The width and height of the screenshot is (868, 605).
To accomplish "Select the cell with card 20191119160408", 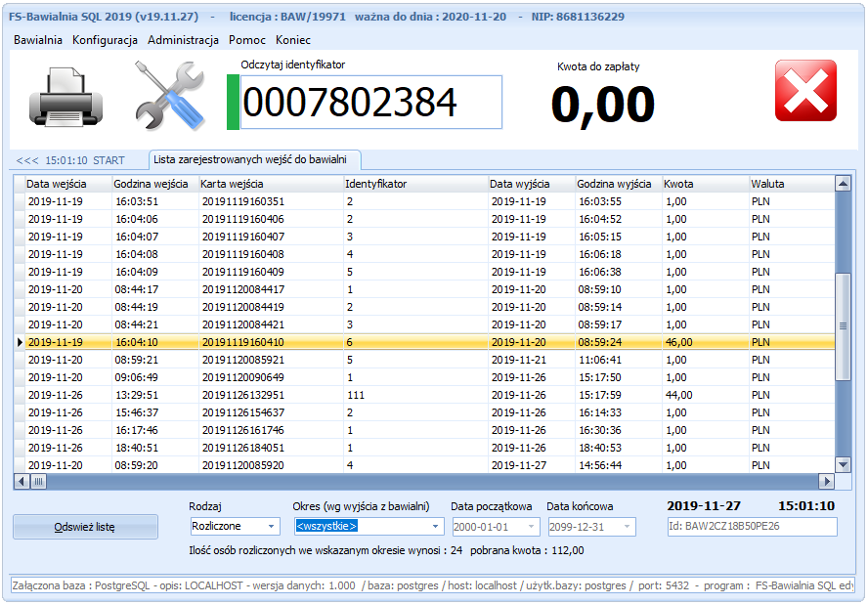I will pyautogui.click(x=272, y=255).
